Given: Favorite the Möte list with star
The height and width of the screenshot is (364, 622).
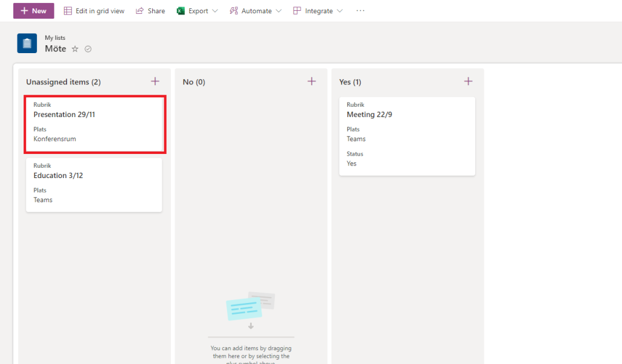Looking at the screenshot, I should pyautogui.click(x=75, y=49).
